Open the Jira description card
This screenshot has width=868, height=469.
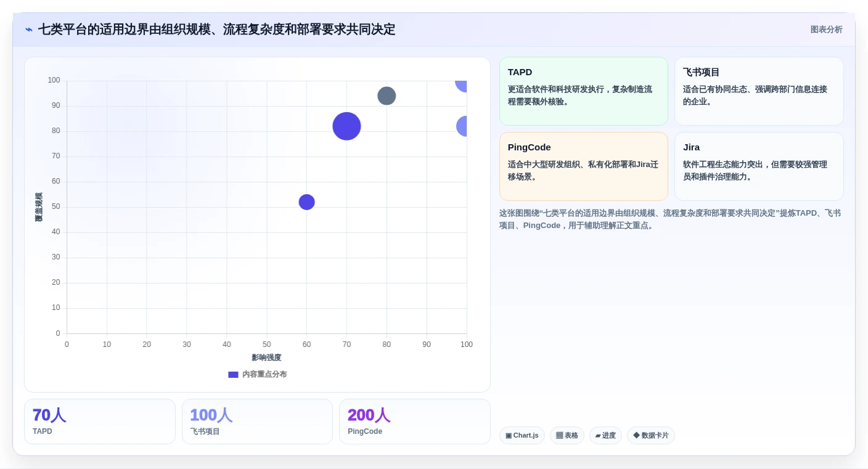click(x=759, y=166)
